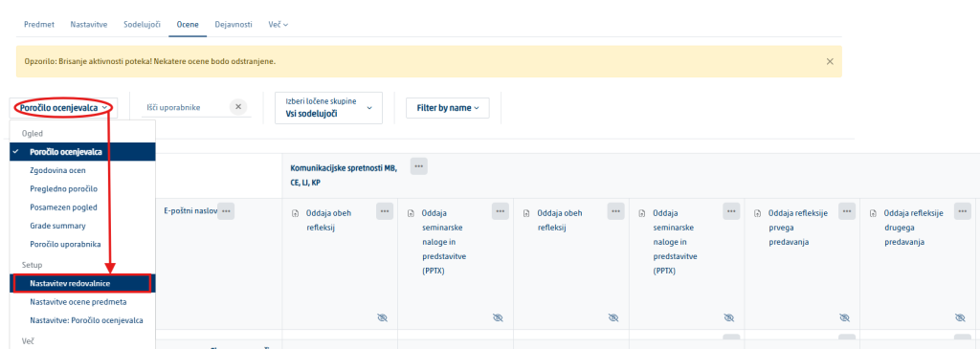
Task: Switch to the Nastavitve tab
Action: tap(89, 24)
